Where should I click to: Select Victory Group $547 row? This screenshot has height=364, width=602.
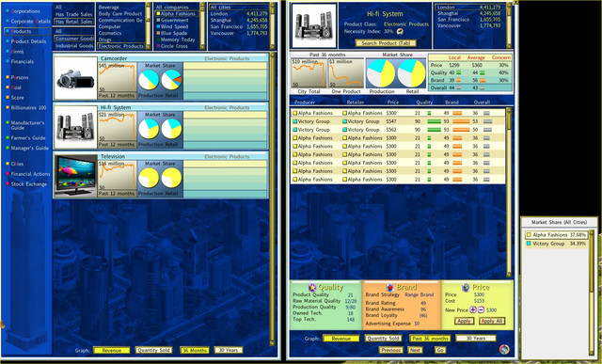tap(398, 121)
